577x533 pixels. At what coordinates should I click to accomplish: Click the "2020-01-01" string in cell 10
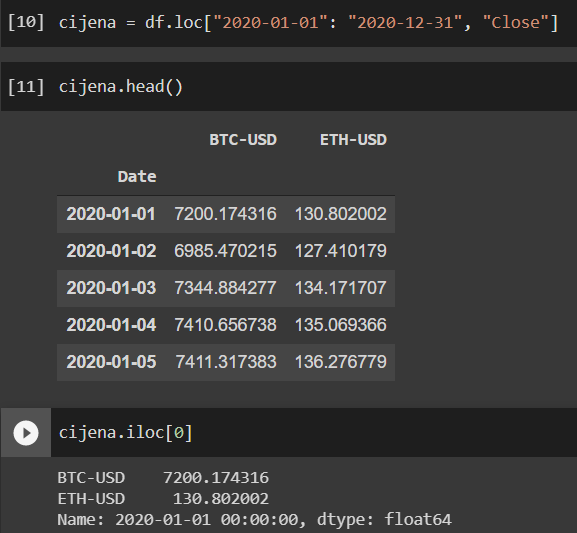[270, 22]
